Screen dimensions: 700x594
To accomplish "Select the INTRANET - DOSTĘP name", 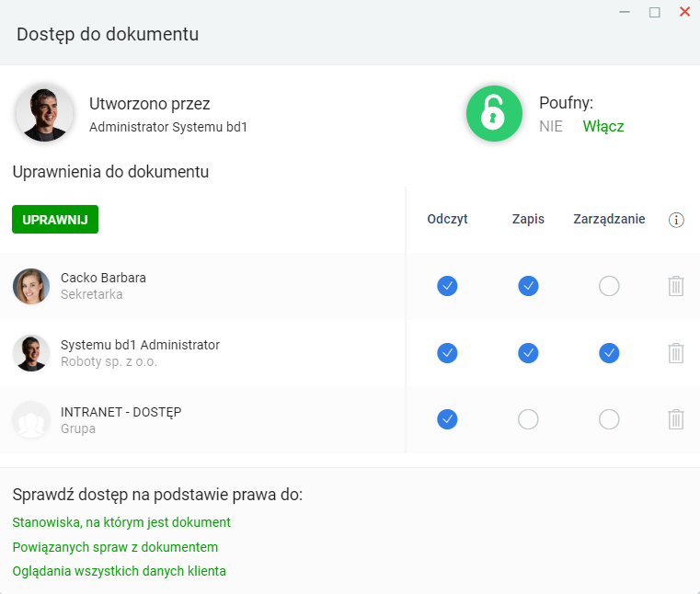I will [121, 412].
